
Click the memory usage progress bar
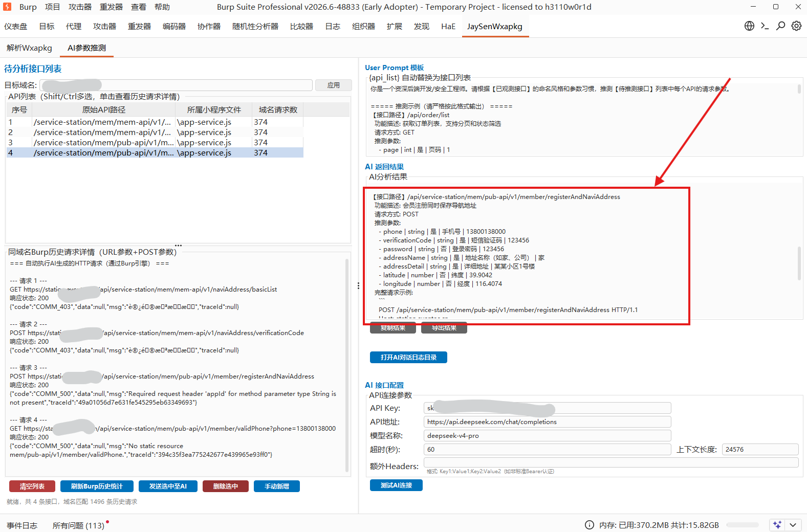pyautogui.click(x=743, y=525)
